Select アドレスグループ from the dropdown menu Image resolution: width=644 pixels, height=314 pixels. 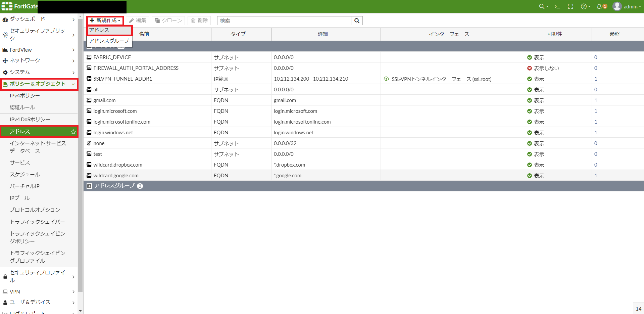pyautogui.click(x=109, y=41)
